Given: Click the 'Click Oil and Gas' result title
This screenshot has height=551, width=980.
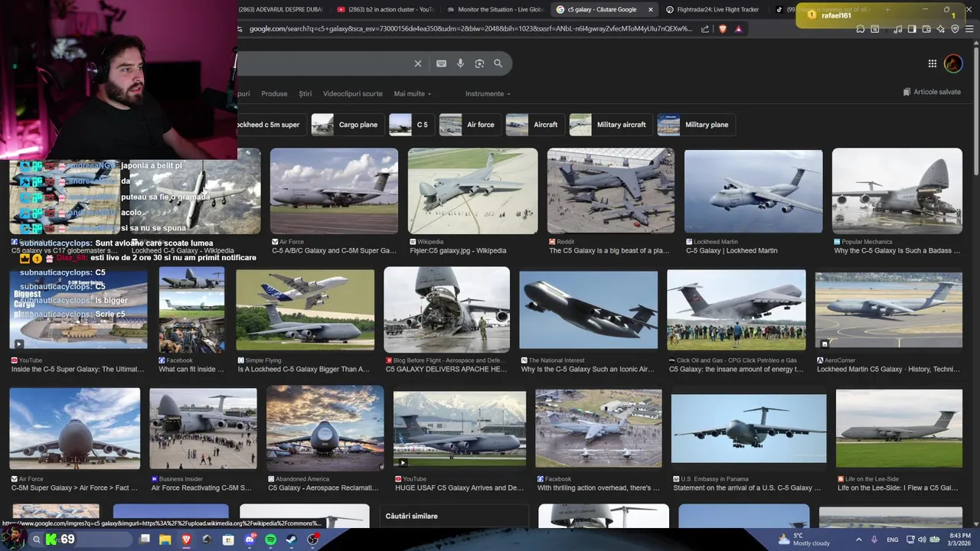Looking at the screenshot, I should coord(737,369).
